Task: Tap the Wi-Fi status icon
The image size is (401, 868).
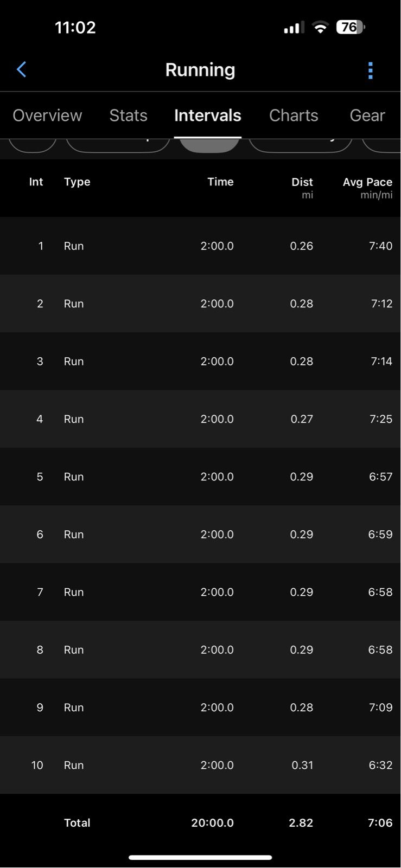Action: (321, 28)
